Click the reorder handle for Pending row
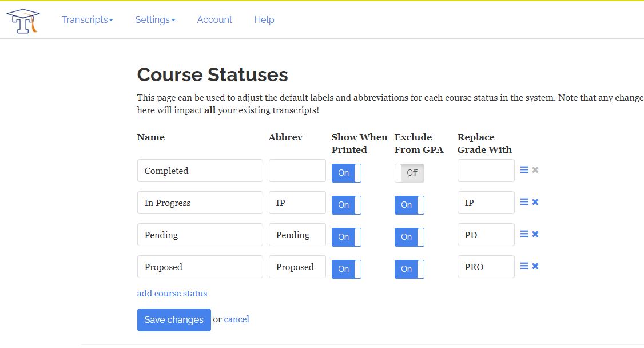Viewport: 644px width, 348px height. click(x=524, y=234)
